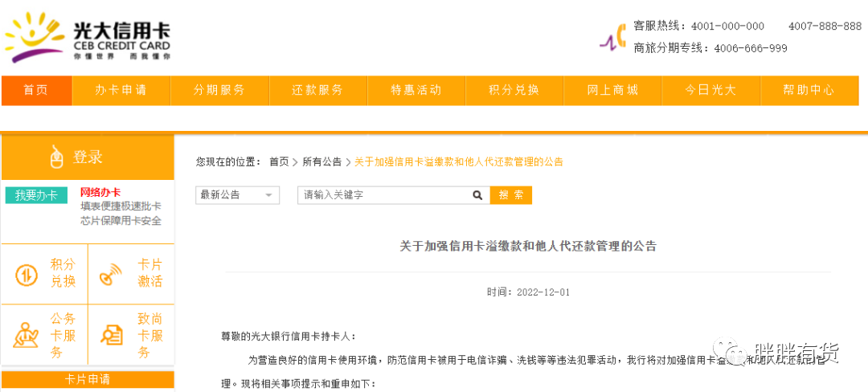868x392 pixels.
Task: Click the greeting 尊敬的光大银行信用卡持卡人
Action: 289,336
